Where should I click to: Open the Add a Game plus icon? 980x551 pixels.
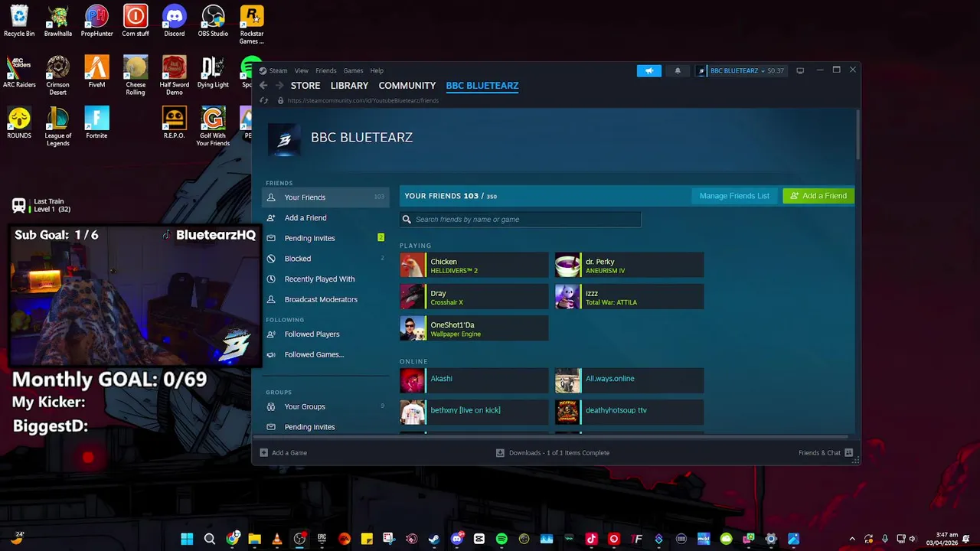(264, 452)
